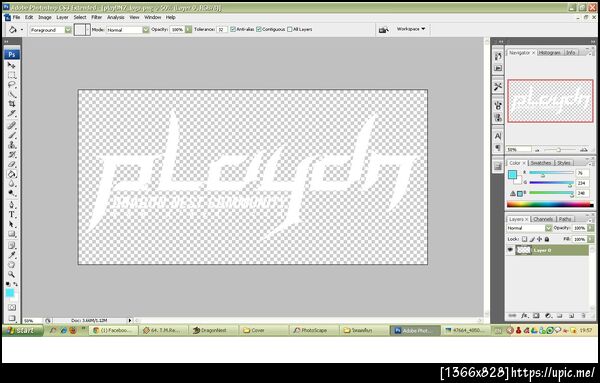Select the Lasso tool
Viewport: 600px width, 383px height.
click(11, 85)
